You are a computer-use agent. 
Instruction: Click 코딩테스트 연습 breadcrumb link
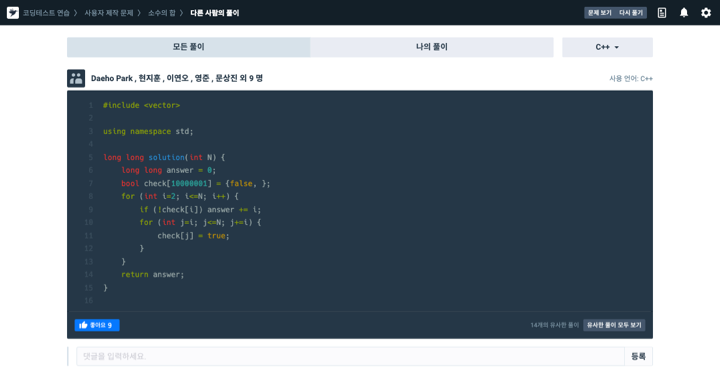pos(46,13)
